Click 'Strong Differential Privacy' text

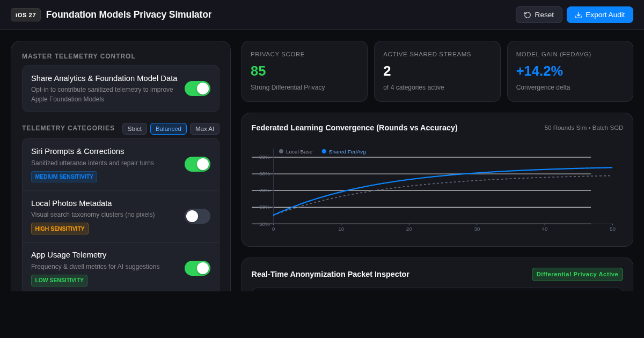288,87
